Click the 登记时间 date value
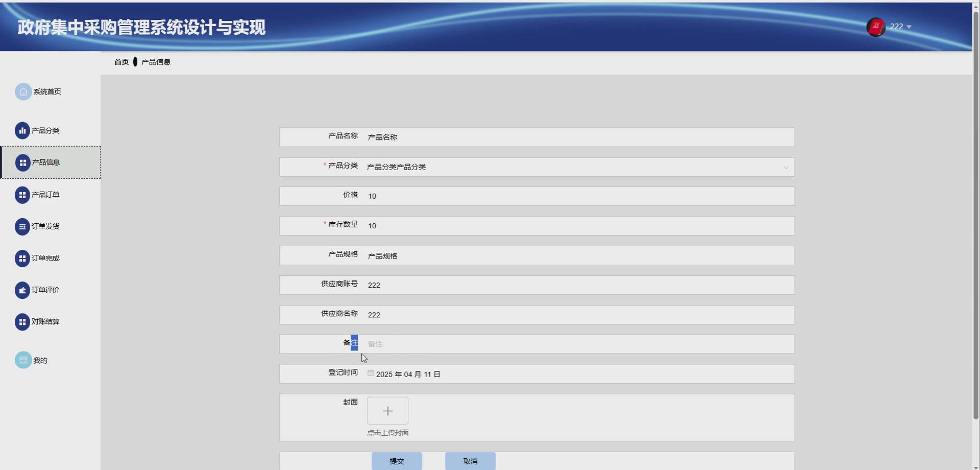This screenshot has height=470, width=980. [x=408, y=374]
